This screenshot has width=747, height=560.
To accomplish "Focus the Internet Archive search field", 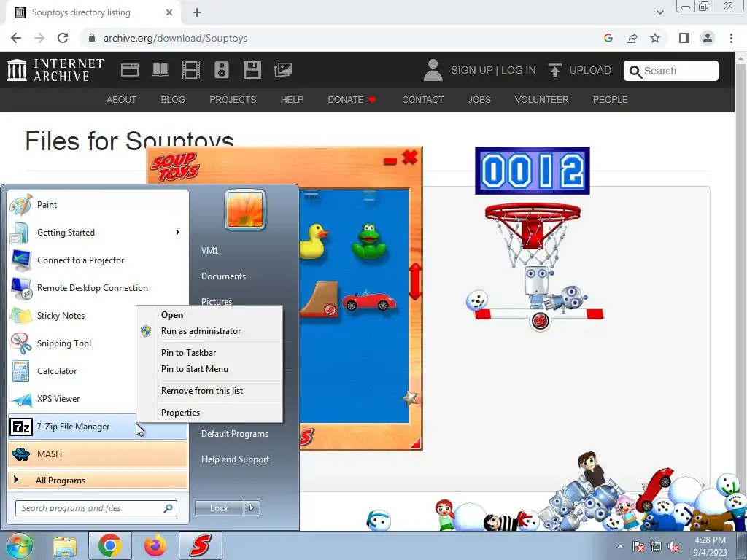I will [x=671, y=71].
